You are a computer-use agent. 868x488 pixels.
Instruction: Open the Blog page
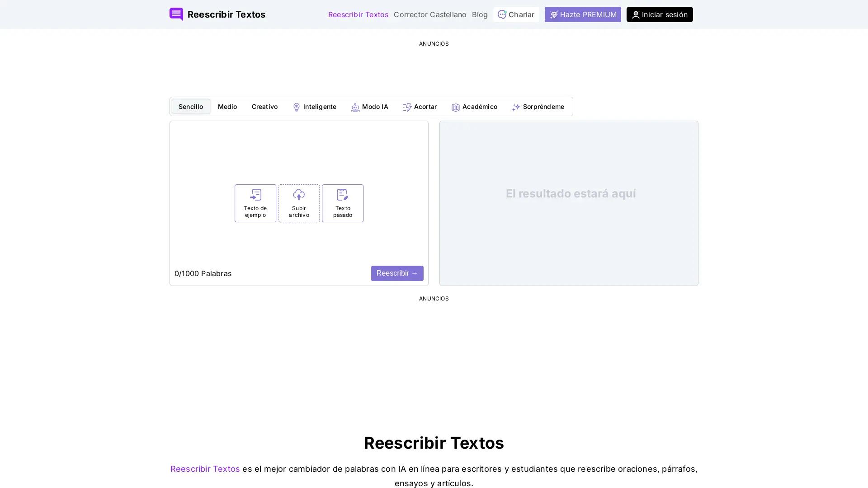[x=479, y=14]
